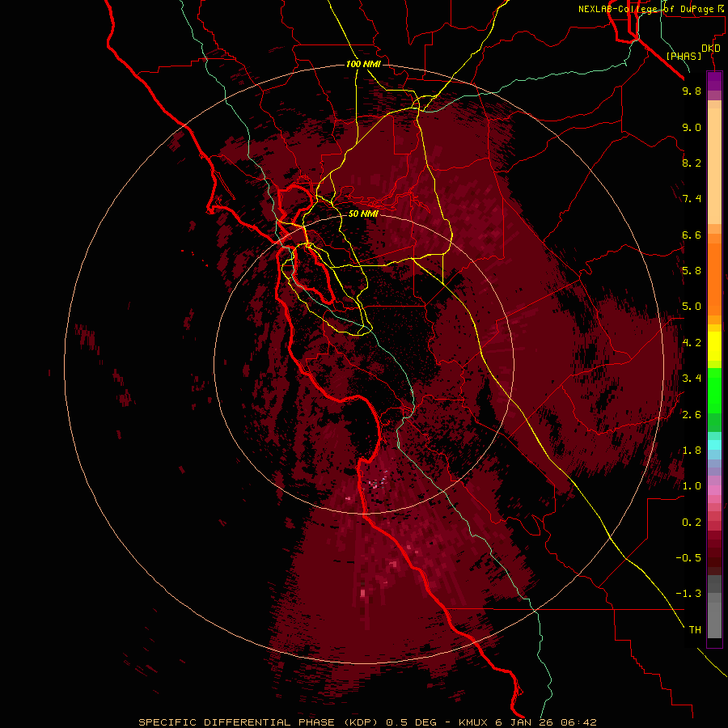Pick the cyan segment of the color bar

pyautogui.click(x=714, y=445)
